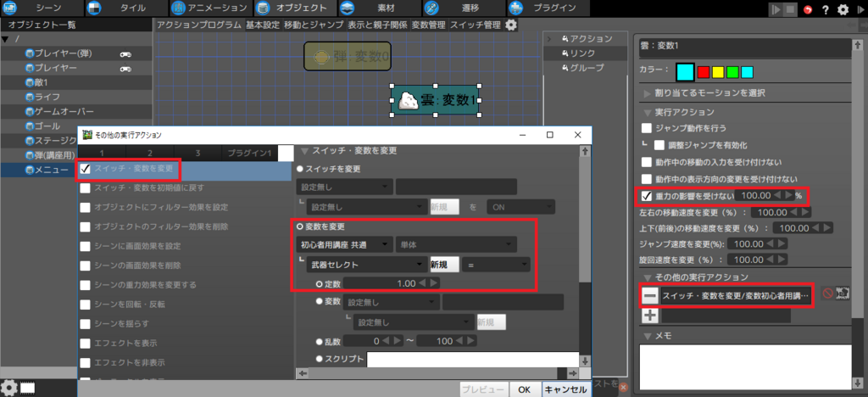Click gear icon at bottom of object list

tap(8, 387)
